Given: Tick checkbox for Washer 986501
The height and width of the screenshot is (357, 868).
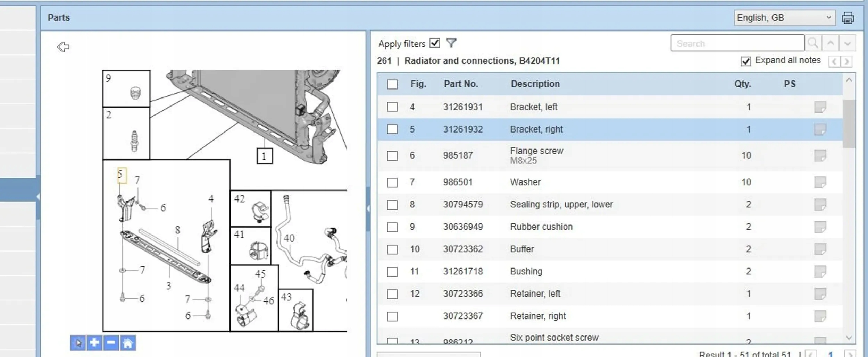Looking at the screenshot, I should pyautogui.click(x=392, y=182).
